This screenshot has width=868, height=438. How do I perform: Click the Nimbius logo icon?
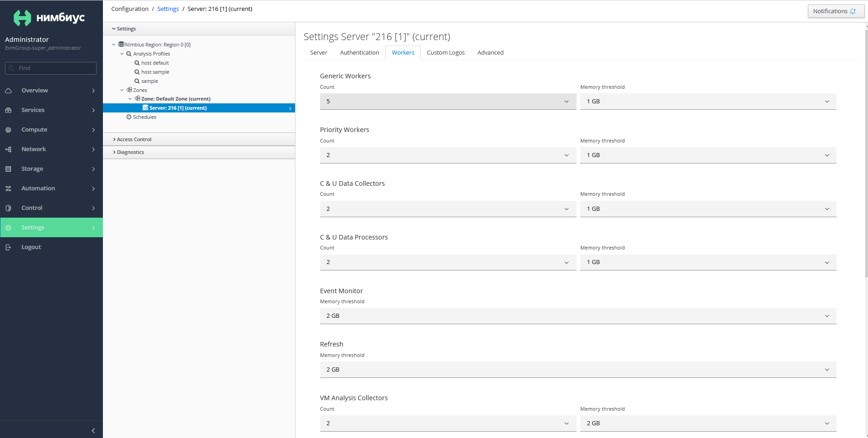tap(22, 18)
